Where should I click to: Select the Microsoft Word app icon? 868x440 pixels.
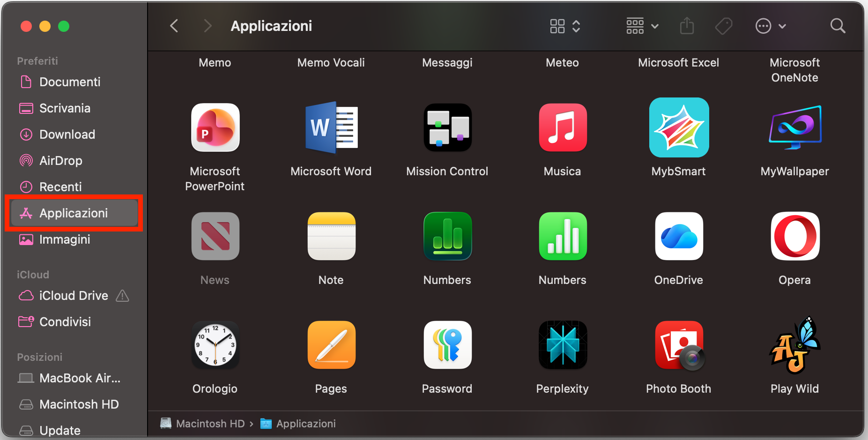[331, 127]
